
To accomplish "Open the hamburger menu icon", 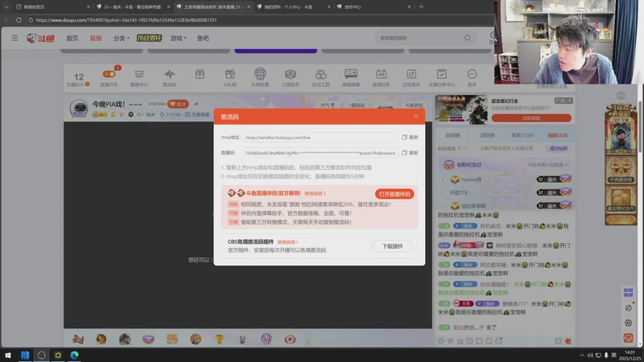I will click(x=14, y=38).
